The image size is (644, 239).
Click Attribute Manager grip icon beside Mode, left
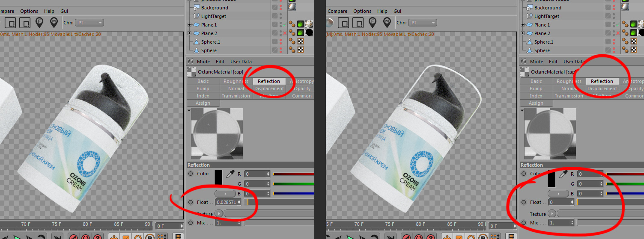coord(190,62)
